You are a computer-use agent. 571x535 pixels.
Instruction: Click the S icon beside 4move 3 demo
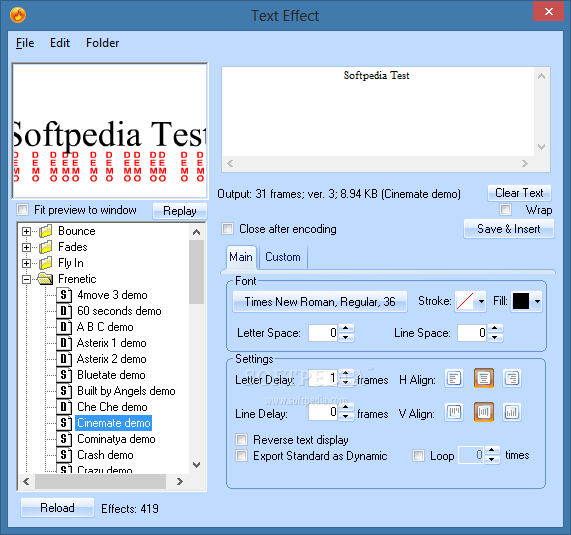tap(64, 295)
